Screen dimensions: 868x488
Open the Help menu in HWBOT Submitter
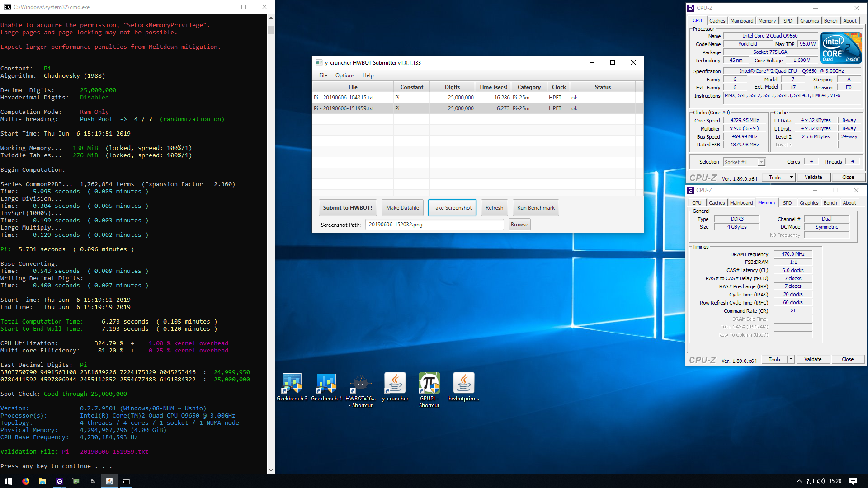(368, 75)
